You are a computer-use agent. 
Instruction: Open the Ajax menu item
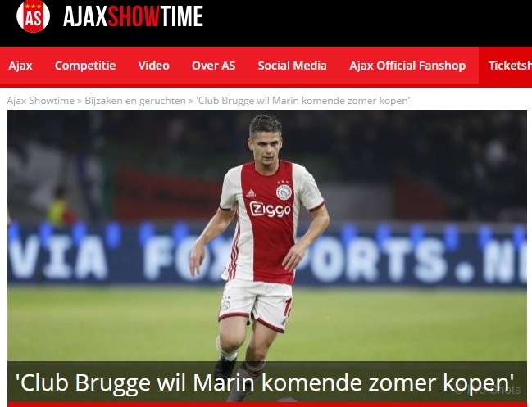click(20, 66)
